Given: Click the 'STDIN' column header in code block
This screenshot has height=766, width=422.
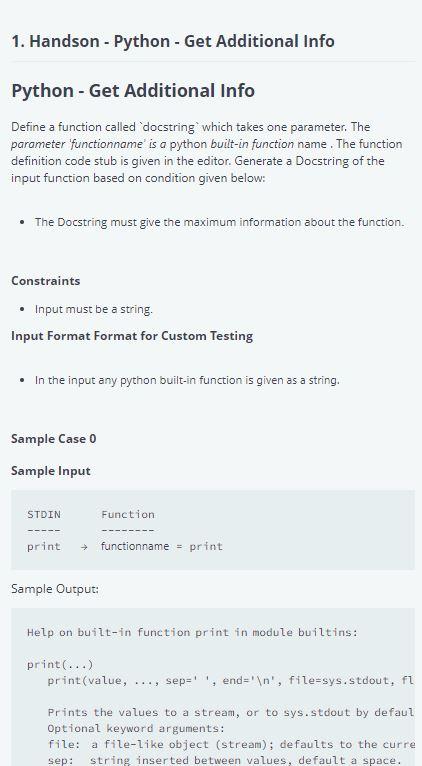Looking at the screenshot, I should (x=44, y=514).
